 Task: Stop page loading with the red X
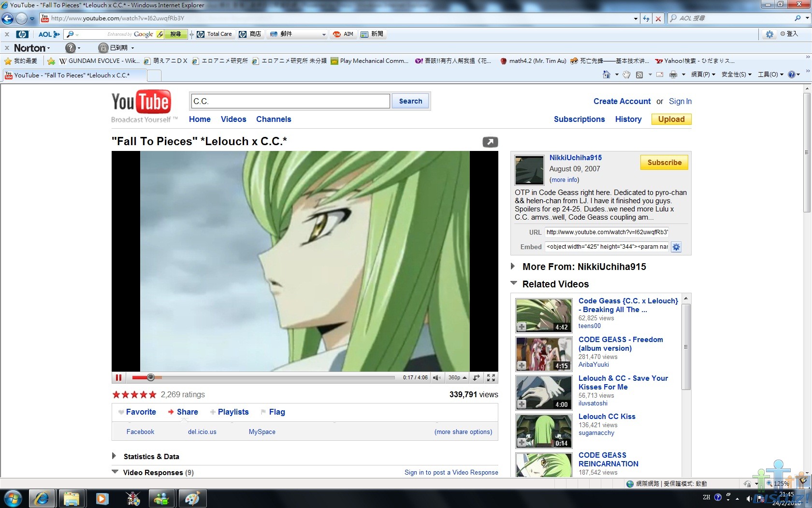[658, 18]
